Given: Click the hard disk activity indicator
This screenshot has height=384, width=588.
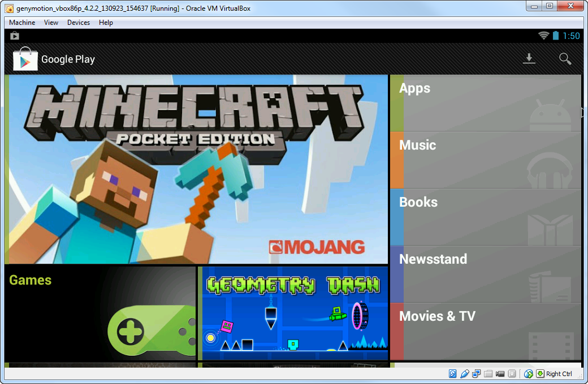Looking at the screenshot, I should (453, 373).
